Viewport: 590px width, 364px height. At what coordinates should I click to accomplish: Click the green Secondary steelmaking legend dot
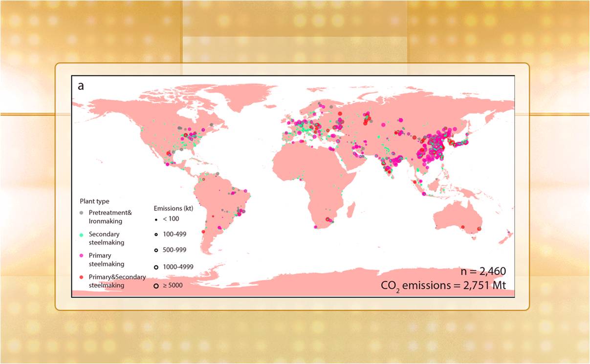pyautogui.click(x=82, y=234)
